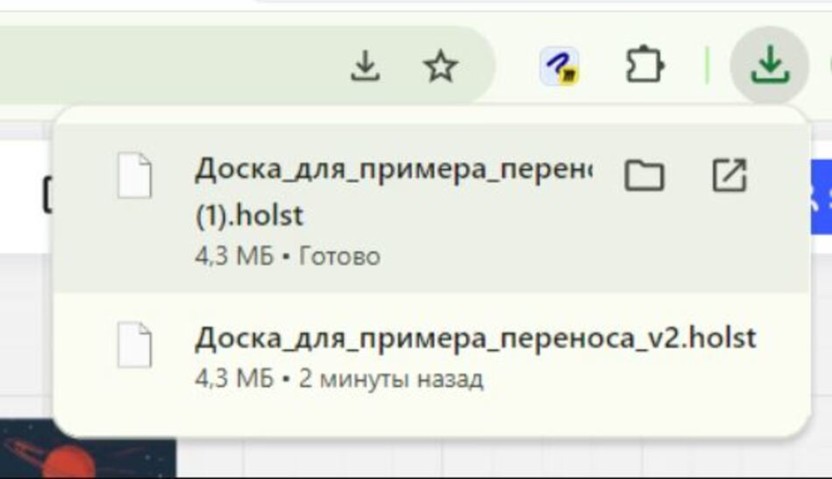The height and width of the screenshot is (479, 832).
Task: Open the Extensions puzzle-piece menu
Action: pos(644,65)
